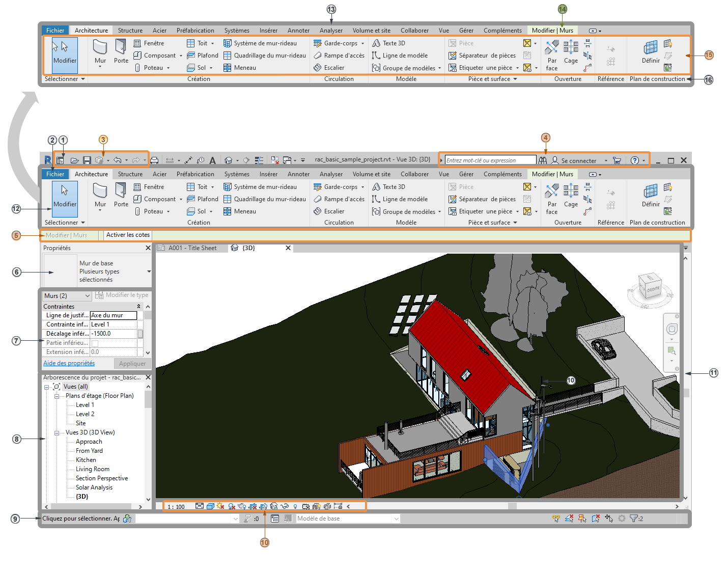728x573 pixels.
Task: Open visual style cube icon in view control bar
Action: 210,506
